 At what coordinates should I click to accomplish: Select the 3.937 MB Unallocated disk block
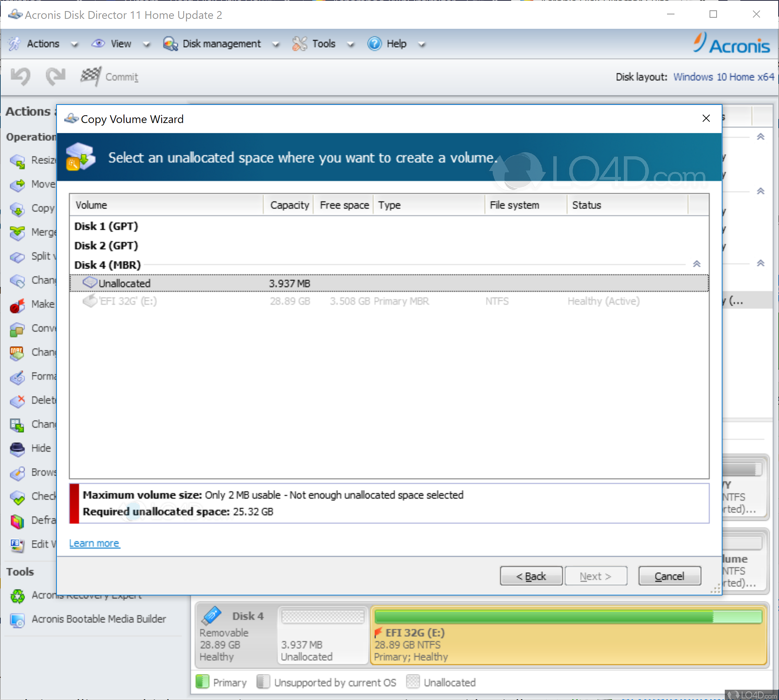pos(322,635)
